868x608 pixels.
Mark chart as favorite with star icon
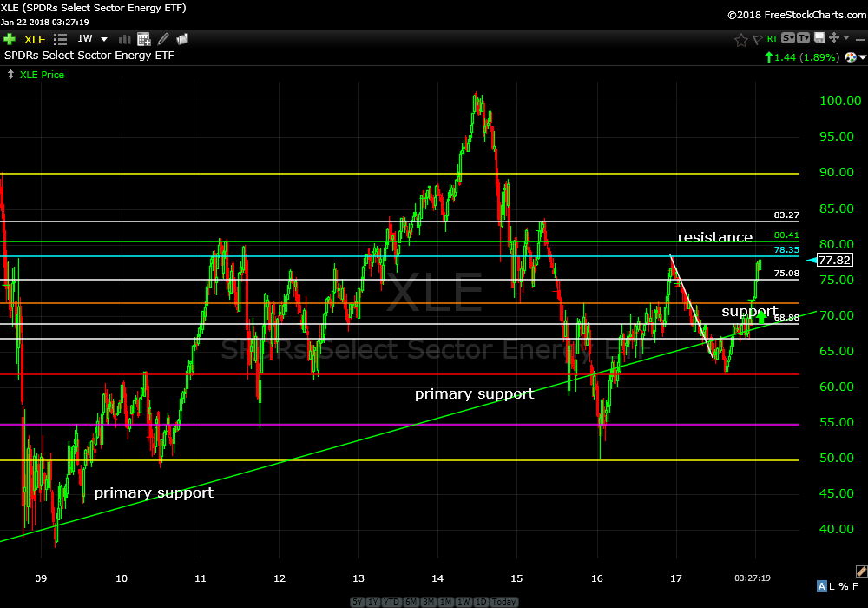tap(740, 39)
